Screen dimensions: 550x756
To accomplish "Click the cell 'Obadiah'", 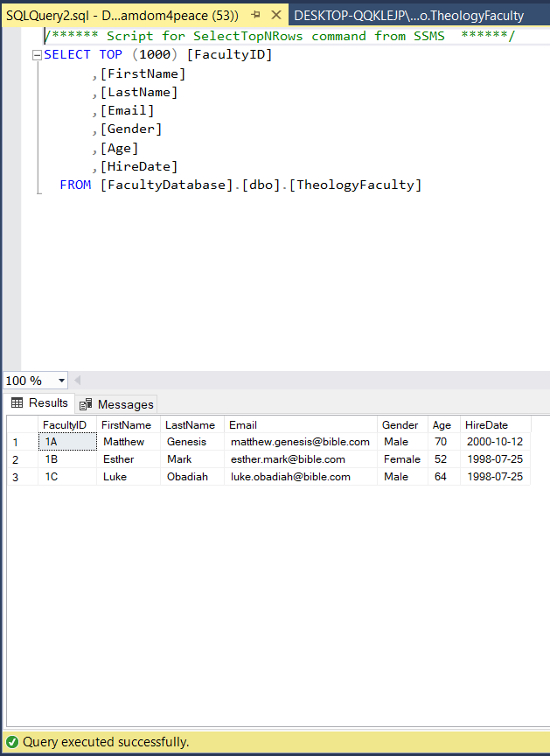I will coord(192,477).
